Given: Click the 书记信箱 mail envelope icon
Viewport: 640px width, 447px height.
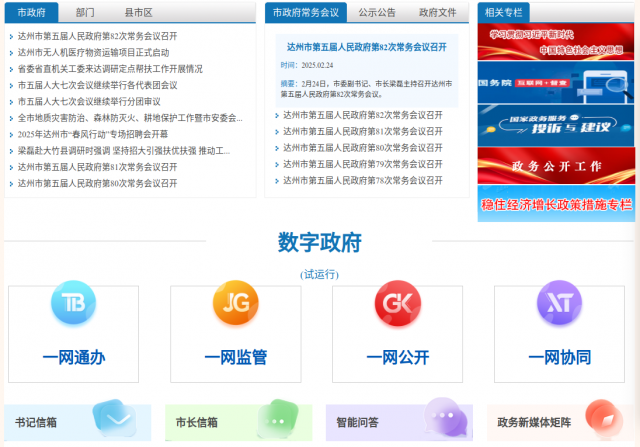Looking at the screenshot, I should pyautogui.click(x=113, y=421).
